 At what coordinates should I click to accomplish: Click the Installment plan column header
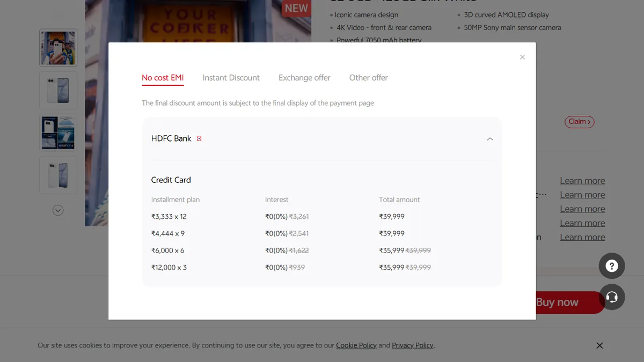point(175,200)
